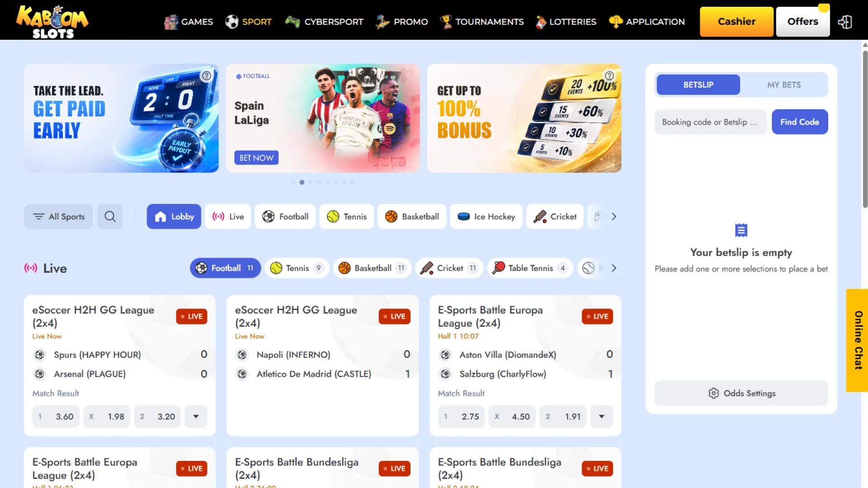Screen dimensions: 868x488
Task: Click the Booking code input field
Action: click(x=711, y=122)
